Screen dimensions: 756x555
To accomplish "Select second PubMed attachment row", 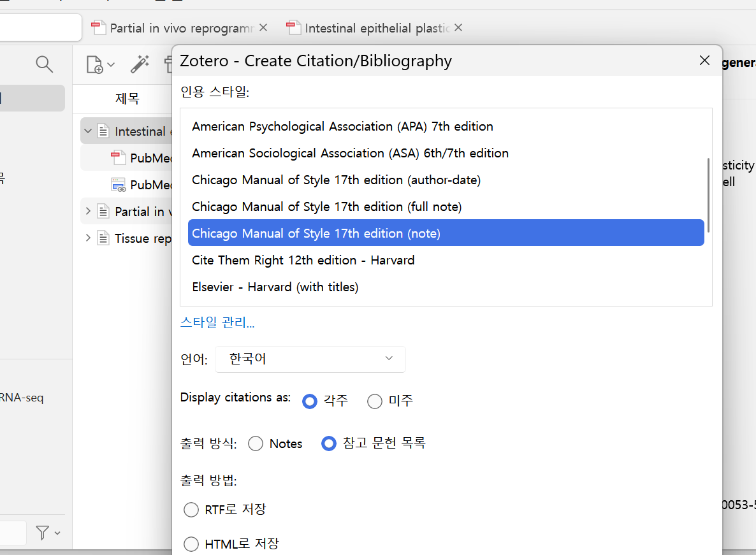I will pyautogui.click(x=126, y=185).
